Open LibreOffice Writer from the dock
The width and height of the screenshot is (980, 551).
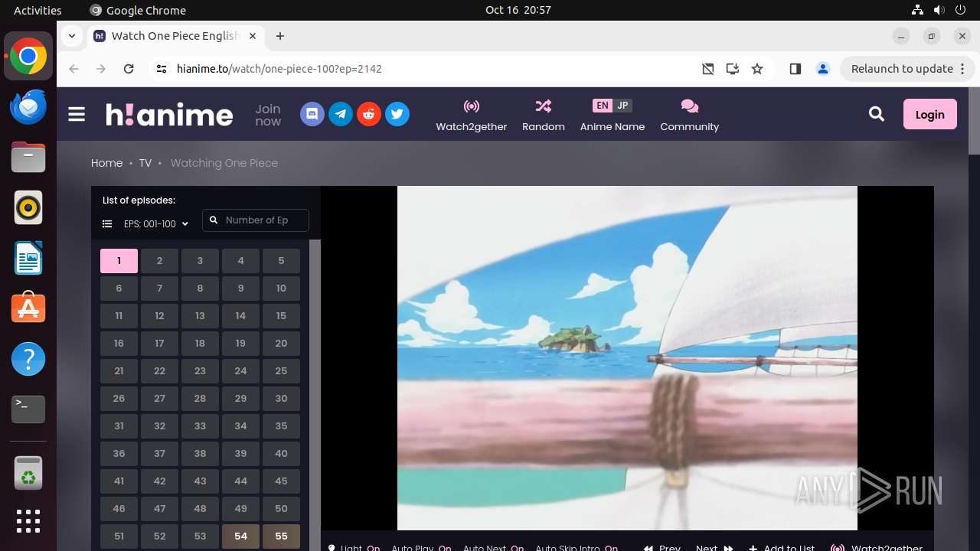point(28,258)
